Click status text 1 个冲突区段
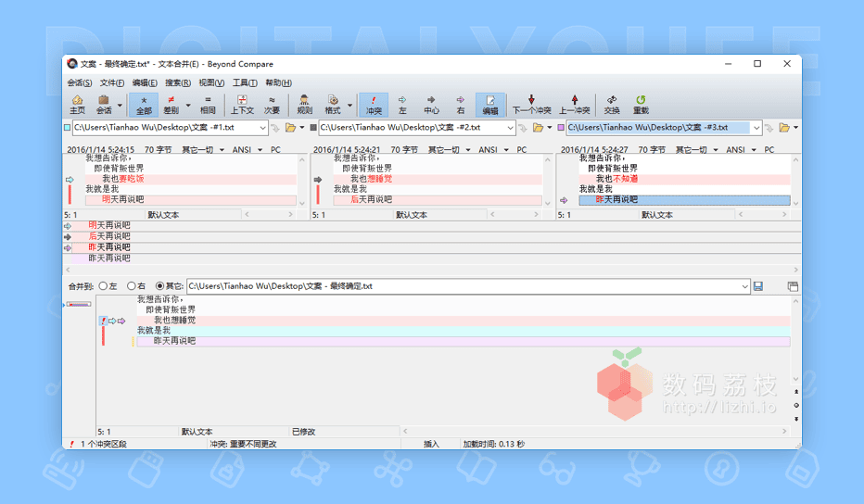This screenshot has width=864, height=504. click(x=104, y=444)
